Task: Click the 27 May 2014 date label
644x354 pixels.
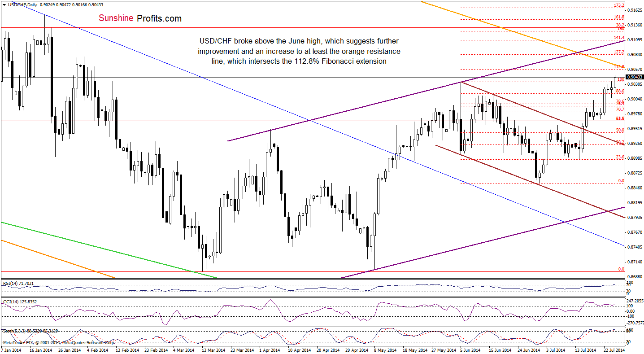Action: pos(444,350)
